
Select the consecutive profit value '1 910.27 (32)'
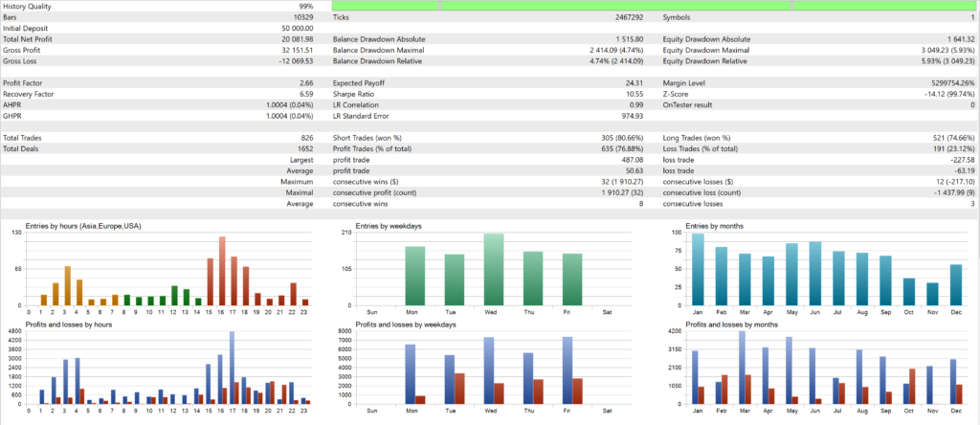click(x=622, y=192)
